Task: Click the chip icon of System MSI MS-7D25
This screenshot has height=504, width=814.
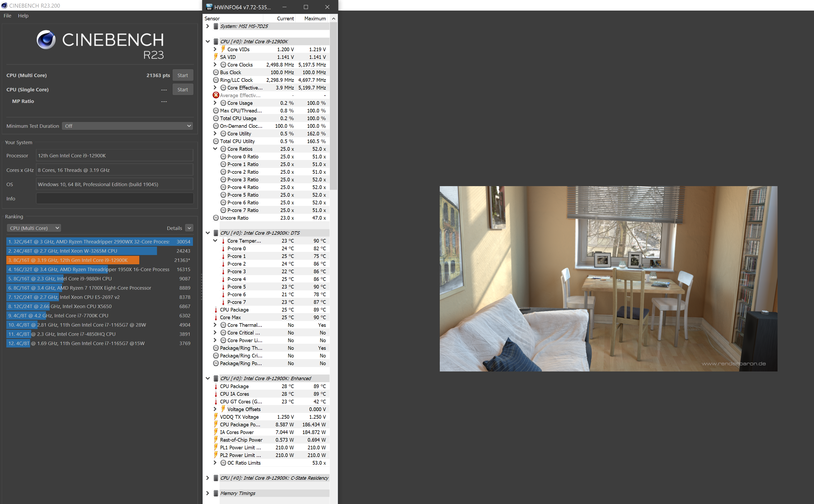Action: click(x=216, y=26)
